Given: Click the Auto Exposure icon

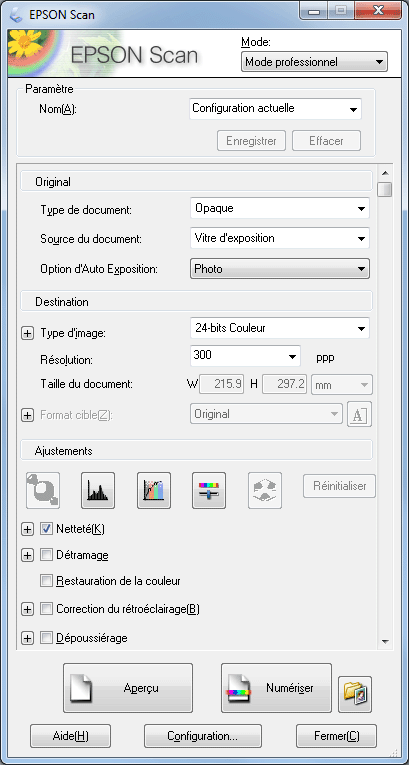Looking at the screenshot, I should coord(43,490).
